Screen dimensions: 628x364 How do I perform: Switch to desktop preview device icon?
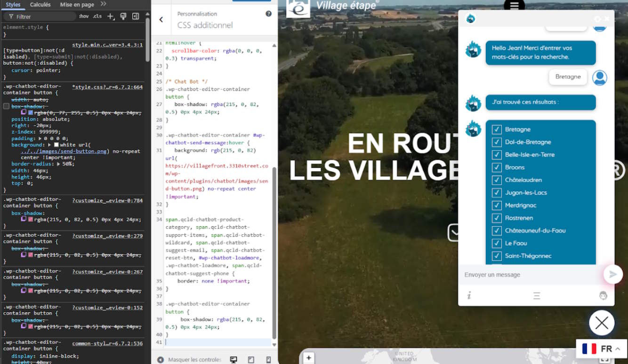[233, 359]
